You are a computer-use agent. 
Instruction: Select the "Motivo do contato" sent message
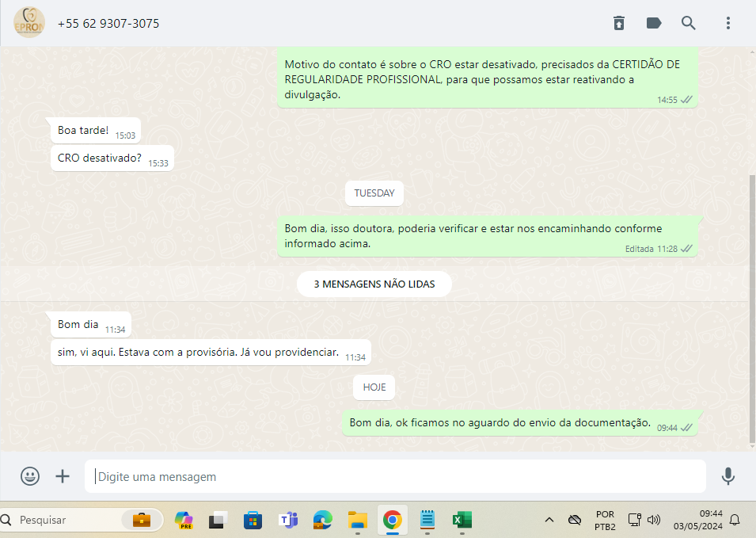(x=488, y=77)
